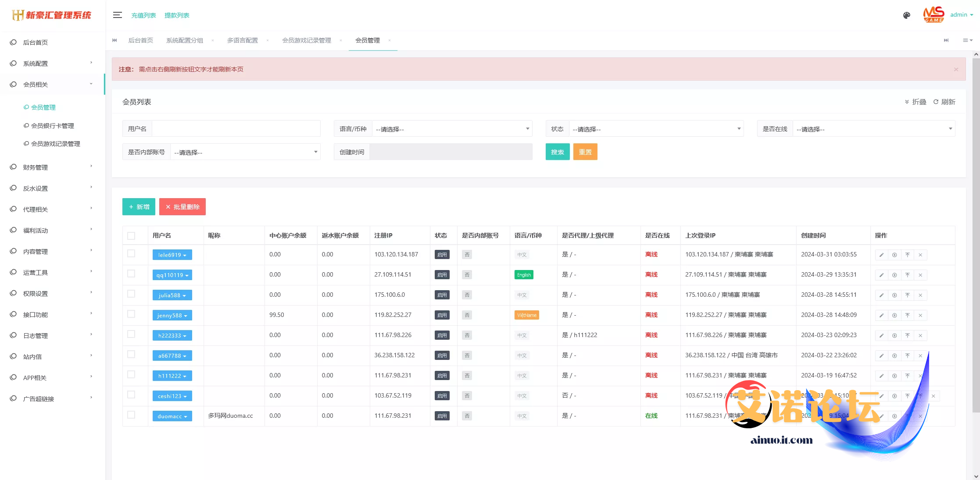Screen dimensions: 980x480
Task: Click the 新增 add button
Action: coord(139,207)
